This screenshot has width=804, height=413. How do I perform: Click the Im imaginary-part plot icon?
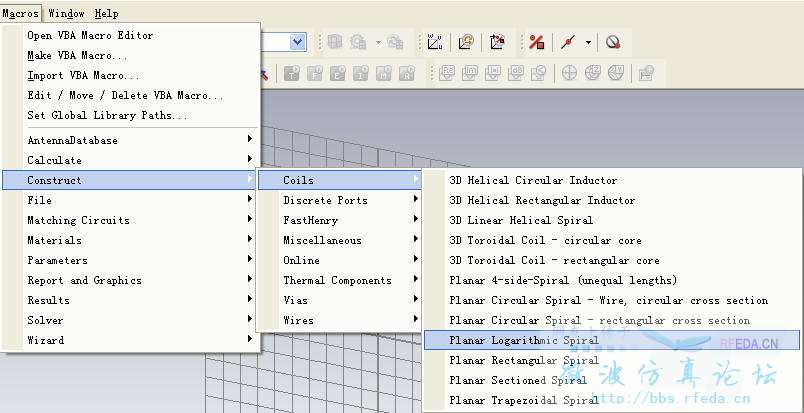[470, 73]
